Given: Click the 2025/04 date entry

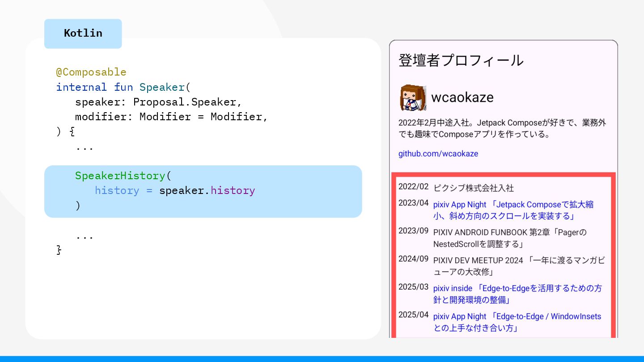Looking at the screenshot, I should [413, 315].
